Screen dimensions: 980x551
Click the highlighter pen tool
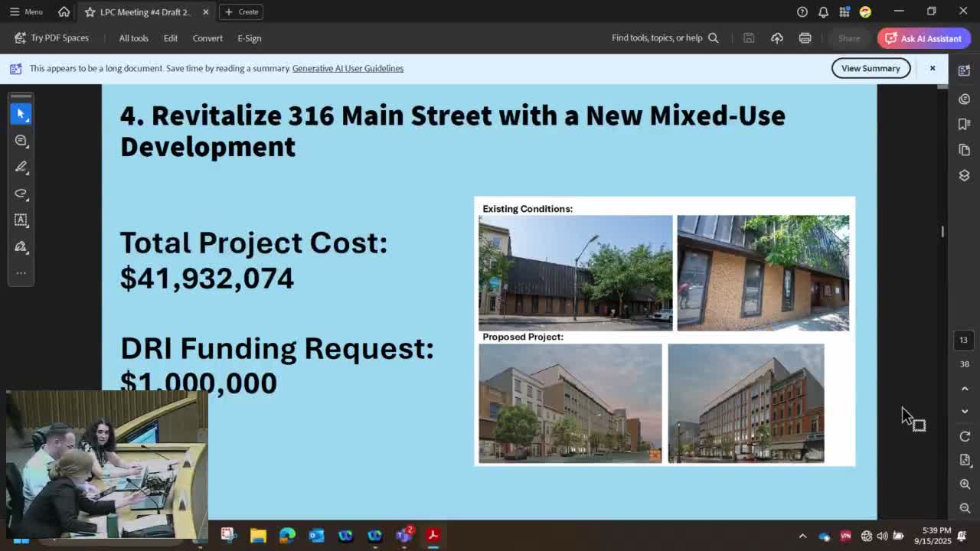(x=21, y=167)
